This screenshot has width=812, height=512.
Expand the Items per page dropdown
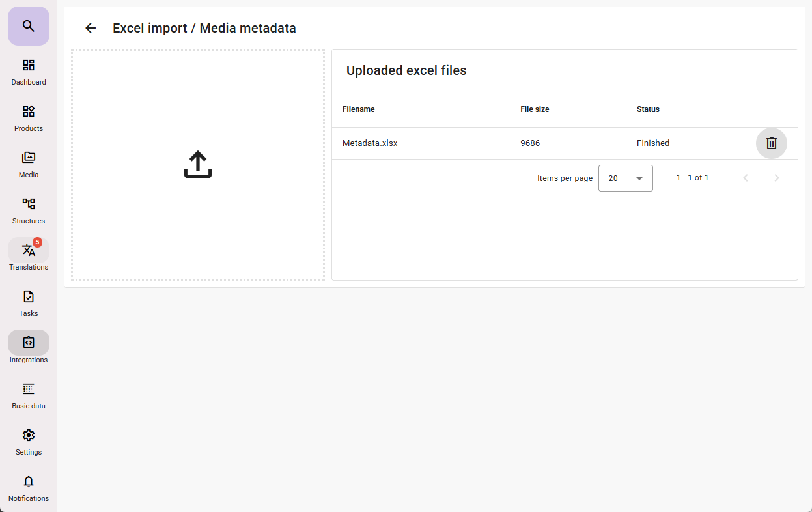[x=625, y=178]
